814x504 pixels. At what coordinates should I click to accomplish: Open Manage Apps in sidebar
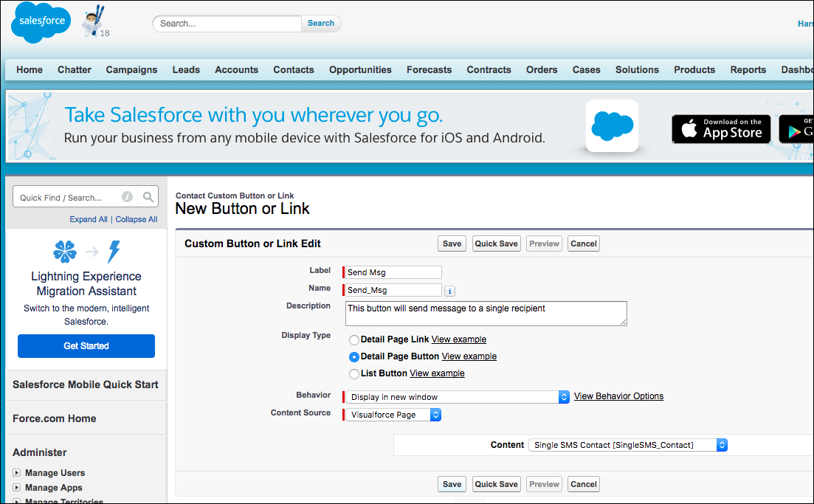tap(54, 487)
